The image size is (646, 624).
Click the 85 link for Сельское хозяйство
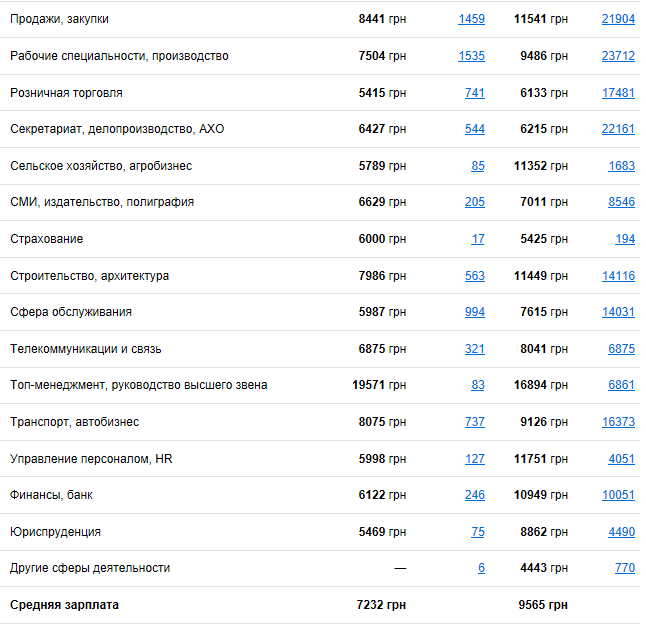(x=478, y=166)
